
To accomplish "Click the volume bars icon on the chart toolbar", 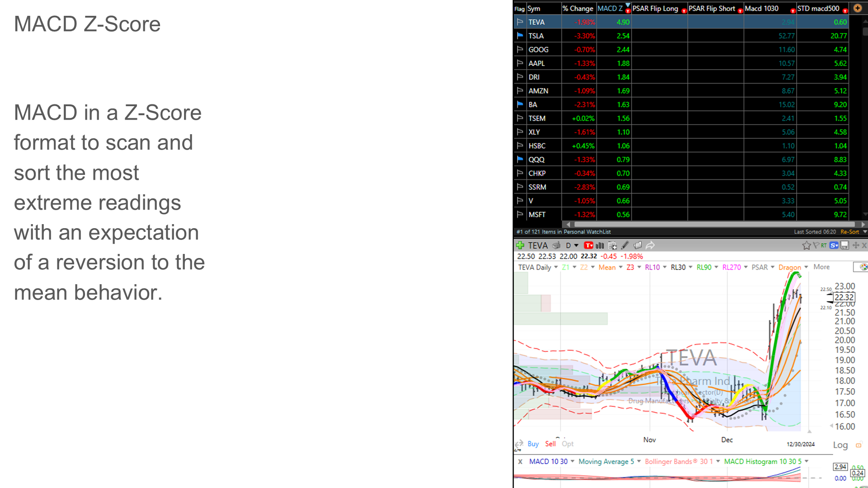I will 599,245.
